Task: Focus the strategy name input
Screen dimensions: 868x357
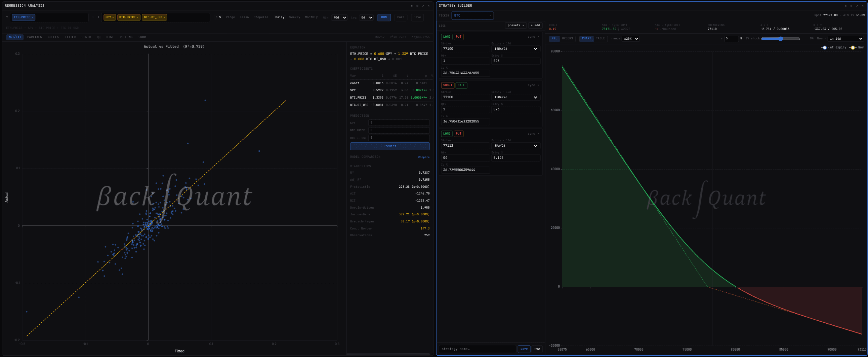Action: point(478,349)
